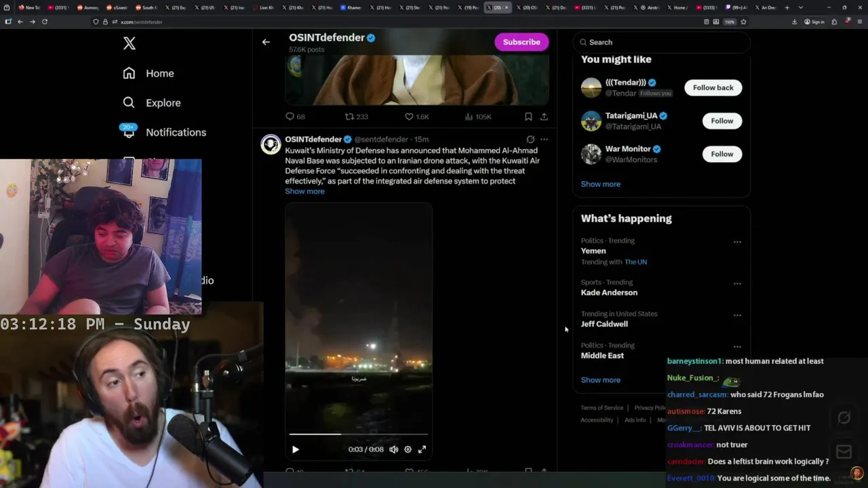The image size is (868, 488).
Task: Repost the post with 233 reposts
Action: (357, 117)
